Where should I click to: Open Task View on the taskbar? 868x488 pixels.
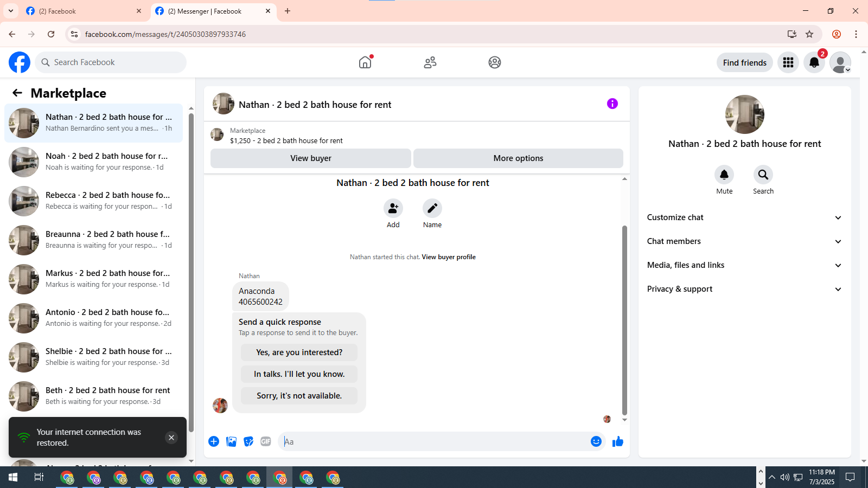click(39, 477)
